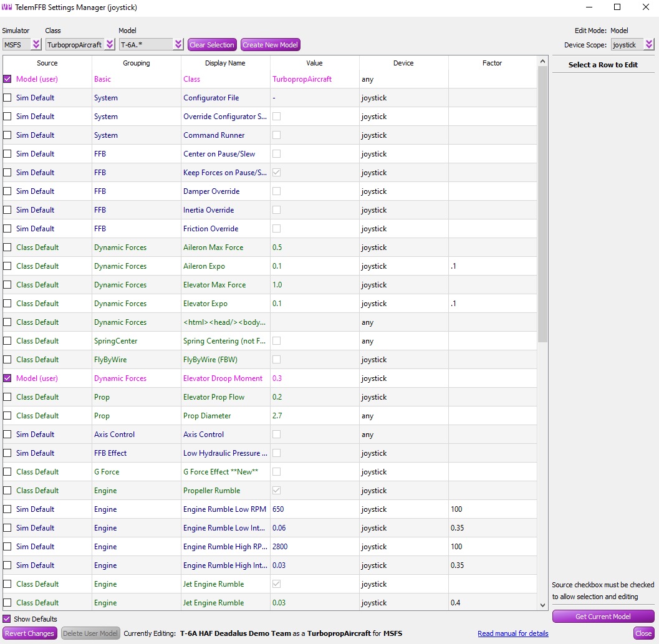
Task: Click scrollbar down arrow of settings table
Action: tap(542, 605)
